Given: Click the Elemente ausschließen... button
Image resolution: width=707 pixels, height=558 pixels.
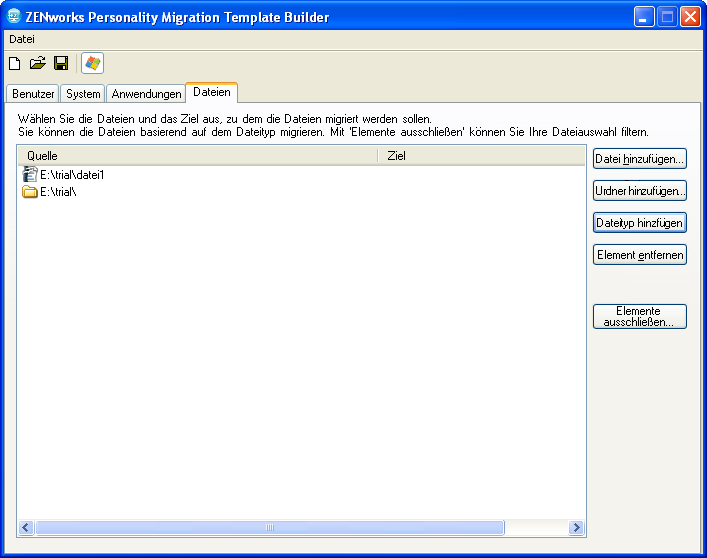Looking at the screenshot, I should (x=639, y=316).
